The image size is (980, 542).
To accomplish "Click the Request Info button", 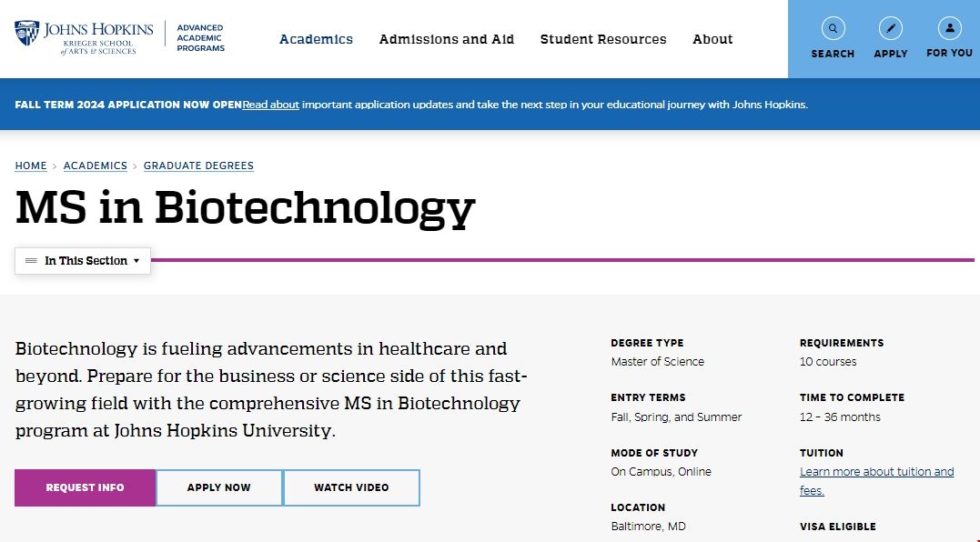I will coord(85,487).
